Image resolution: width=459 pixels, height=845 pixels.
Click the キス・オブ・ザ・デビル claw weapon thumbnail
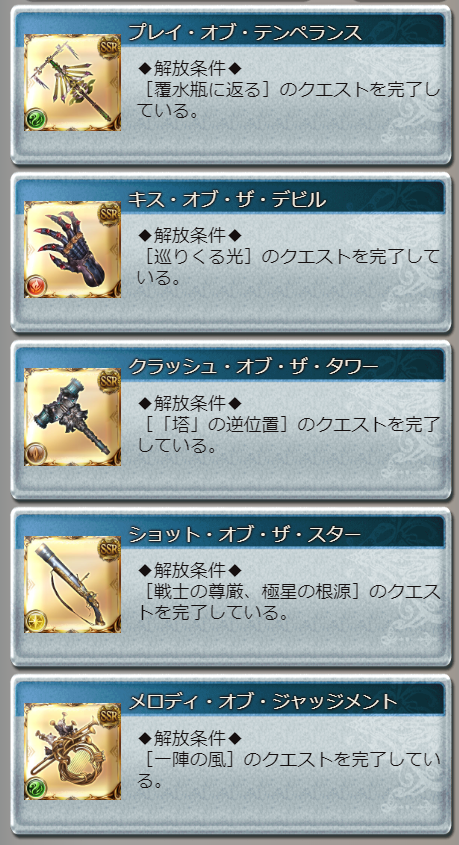[72, 250]
